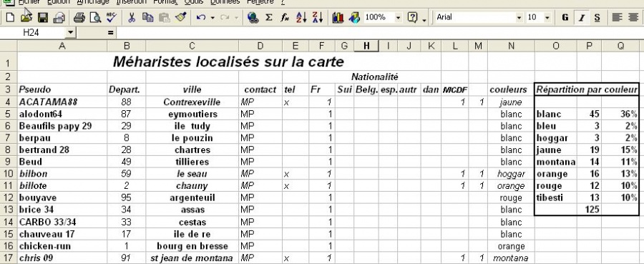Open the Fenêtre menu
Screen dimensions: 644x264
(260, 2)
